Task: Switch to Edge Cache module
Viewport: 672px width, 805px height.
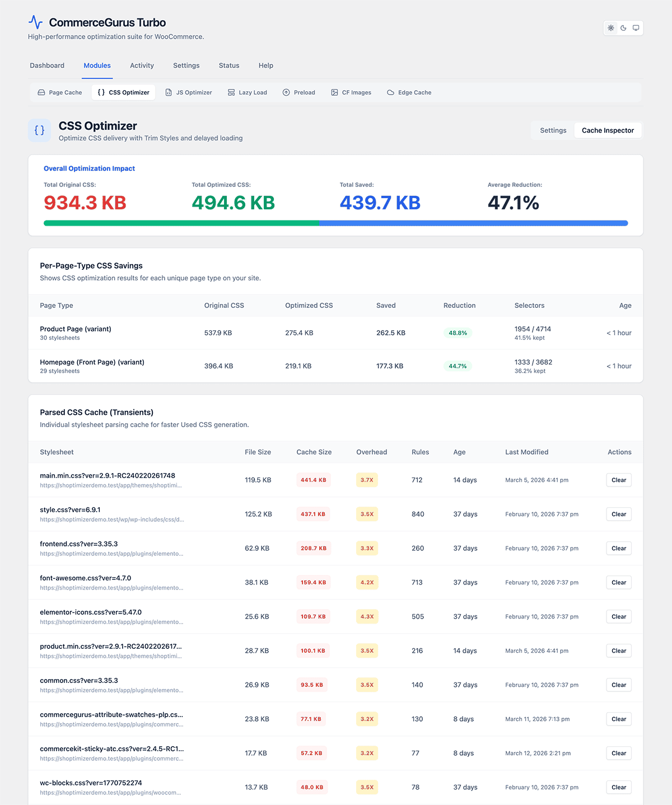Action: coord(409,92)
